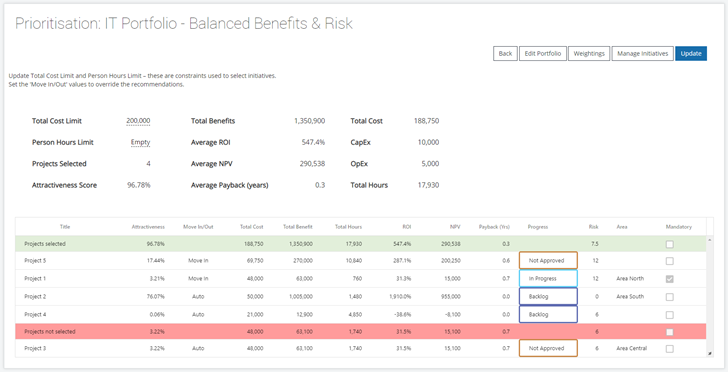Click Attractiveness Score 96.78% summary value
This screenshot has height=372, width=728.
[139, 185]
